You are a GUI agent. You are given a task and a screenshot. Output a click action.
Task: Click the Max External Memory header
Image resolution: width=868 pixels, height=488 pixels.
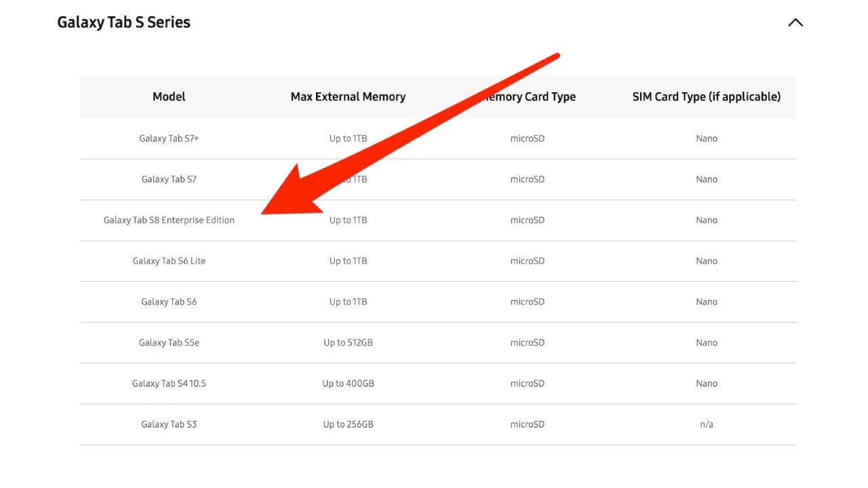coord(348,97)
